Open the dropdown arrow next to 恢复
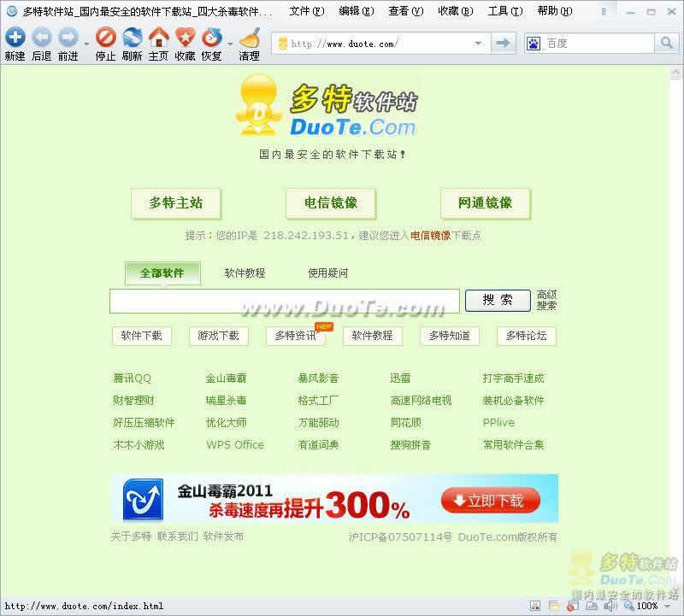 pyautogui.click(x=230, y=44)
